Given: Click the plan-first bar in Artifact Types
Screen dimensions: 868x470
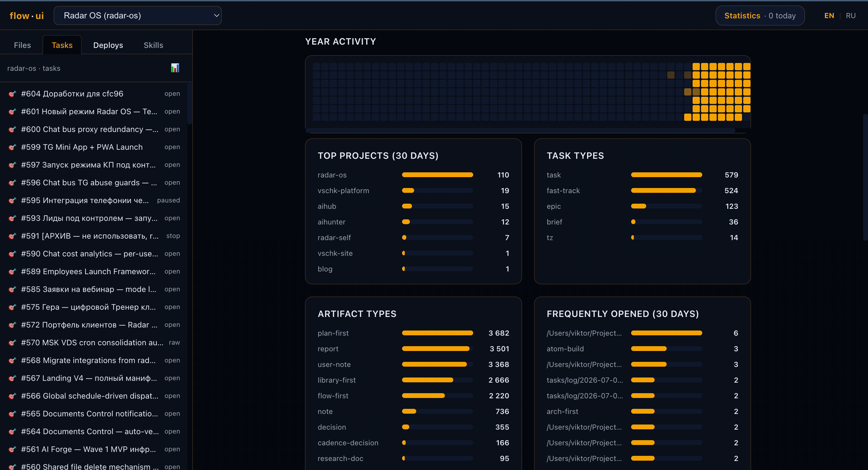Looking at the screenshot, I should coord(437,333).
